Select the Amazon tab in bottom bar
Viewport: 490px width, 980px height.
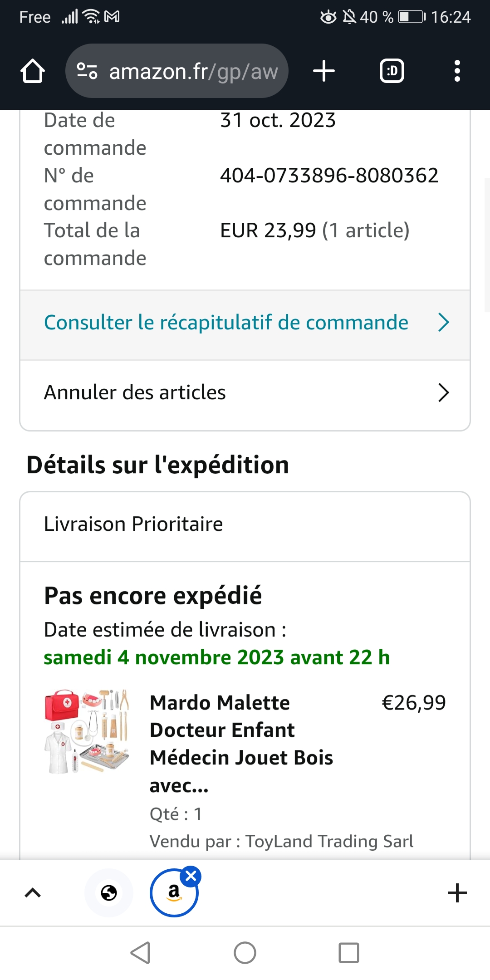(173, 894)
